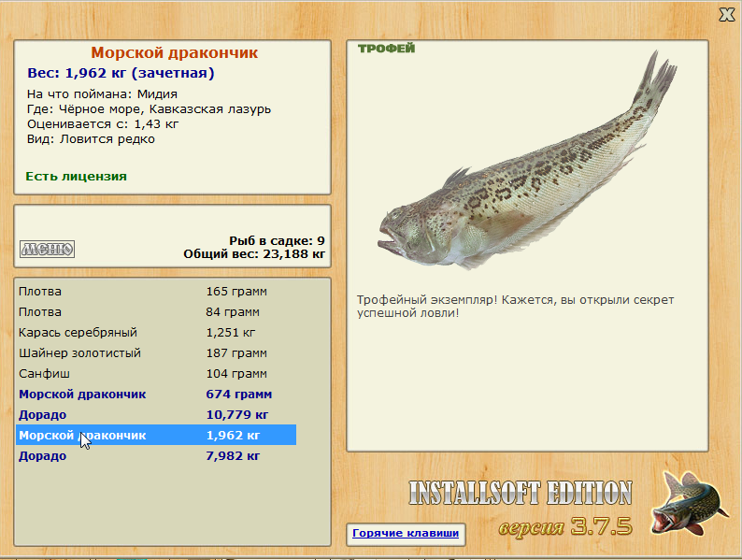
Task: Click the Вид: Ловится редко line
Action: (91, 139)
